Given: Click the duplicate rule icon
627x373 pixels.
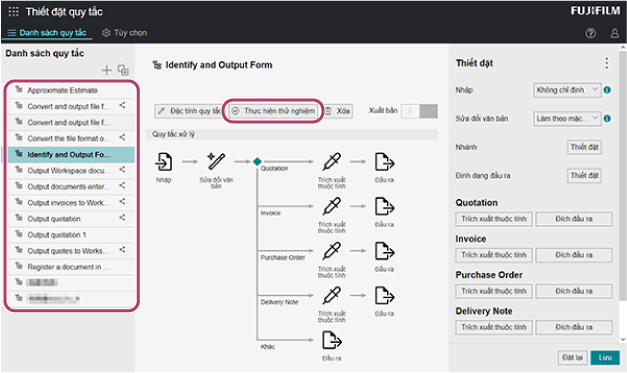Looking at the screenshot, I should [x=123, y=70].
